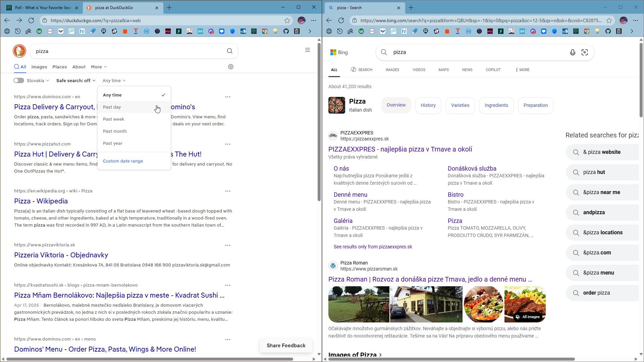This screenshot has width=644, height=362.
Task: Click the DuckDuckGo horizontal scrollbar
Action: (150, 359)
